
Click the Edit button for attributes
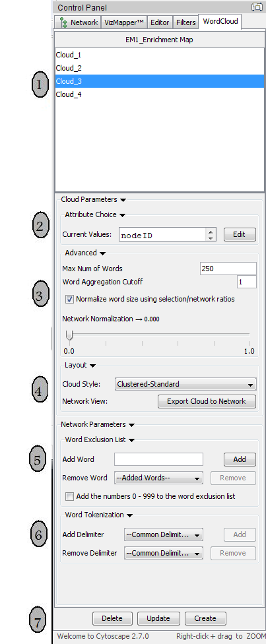pos(240,234)
